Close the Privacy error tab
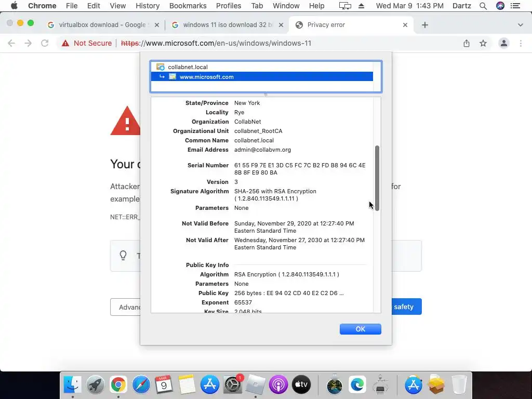 point(405,25)
